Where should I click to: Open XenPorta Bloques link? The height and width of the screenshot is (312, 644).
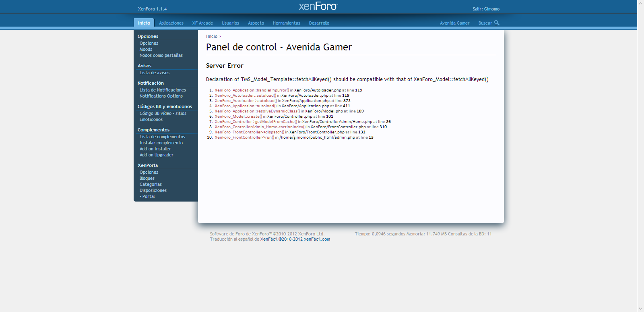147,178
